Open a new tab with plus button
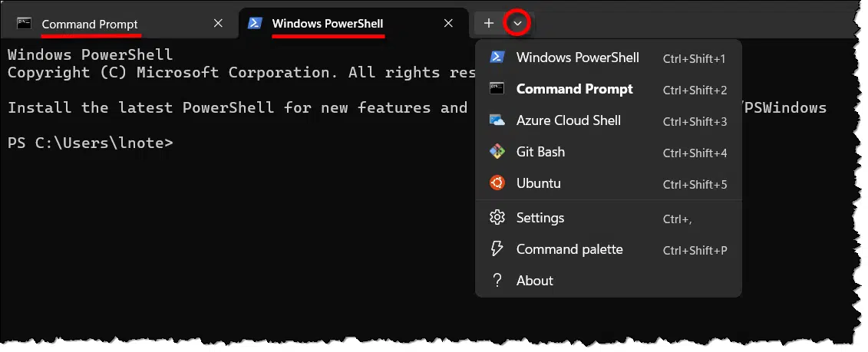868x352 pixels. click(x=489, y=24)
